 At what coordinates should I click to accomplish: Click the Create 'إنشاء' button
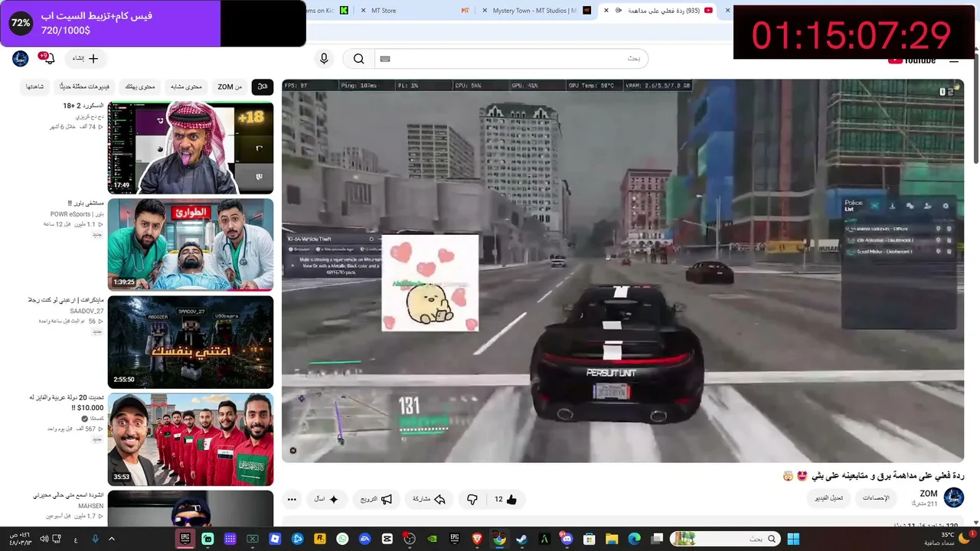[x=85, y=58]
